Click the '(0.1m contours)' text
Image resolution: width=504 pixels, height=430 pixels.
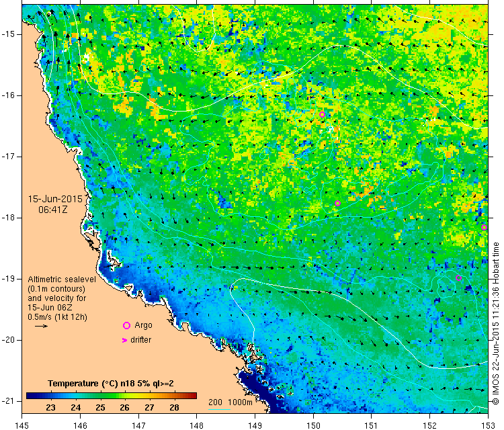(x=56, y=289)
